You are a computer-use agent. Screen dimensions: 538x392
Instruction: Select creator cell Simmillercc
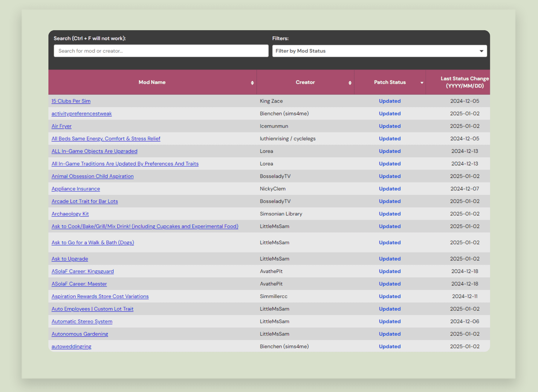pos(273,297)
